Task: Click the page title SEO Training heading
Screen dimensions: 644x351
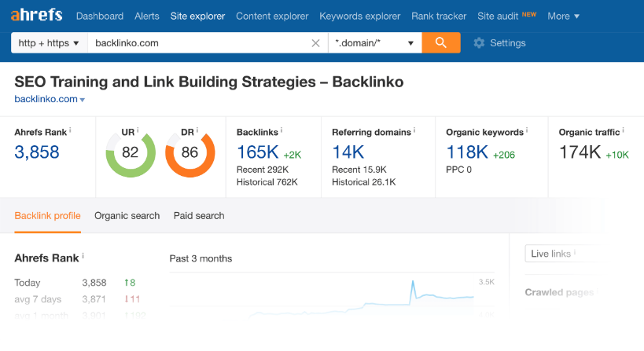Action: (x=209, y=82)
